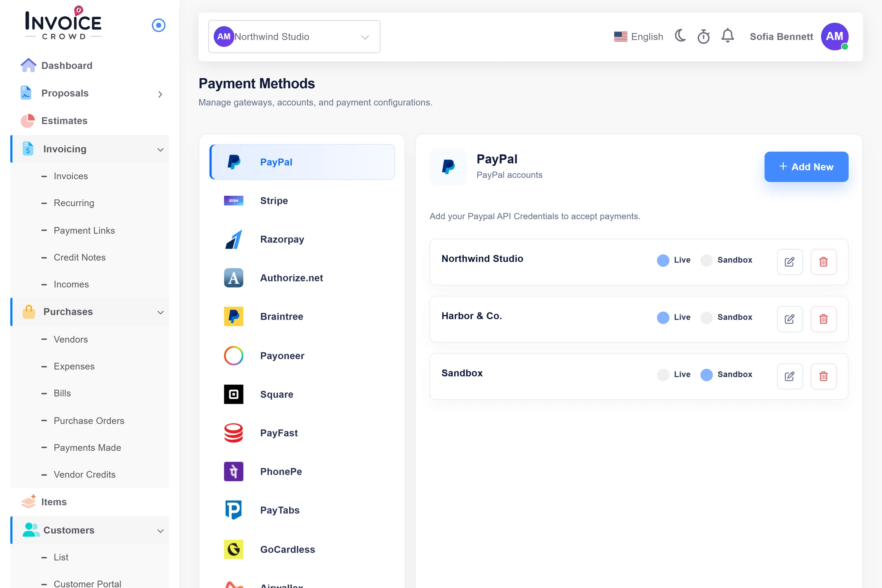The width and height of the screenshot is (882, 588).
Task: Open Credit Notes
Action: pyautogui.click(x=79, y=257)
